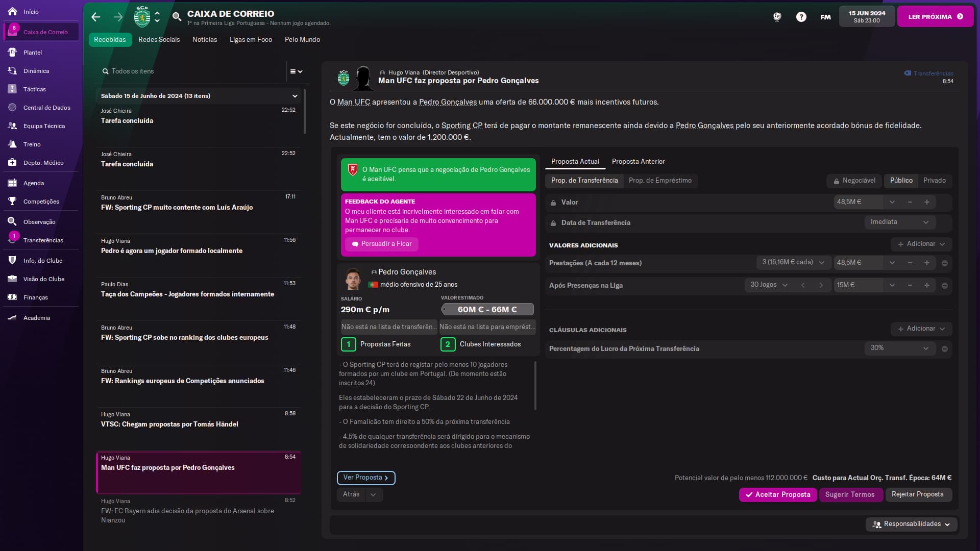
Task: Open the help question mark icon
Action: coord(801,17)
